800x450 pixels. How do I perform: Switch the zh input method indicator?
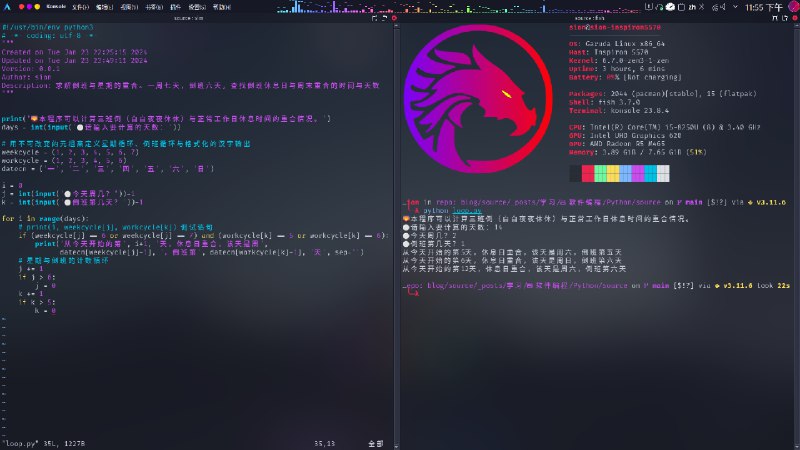692,7
